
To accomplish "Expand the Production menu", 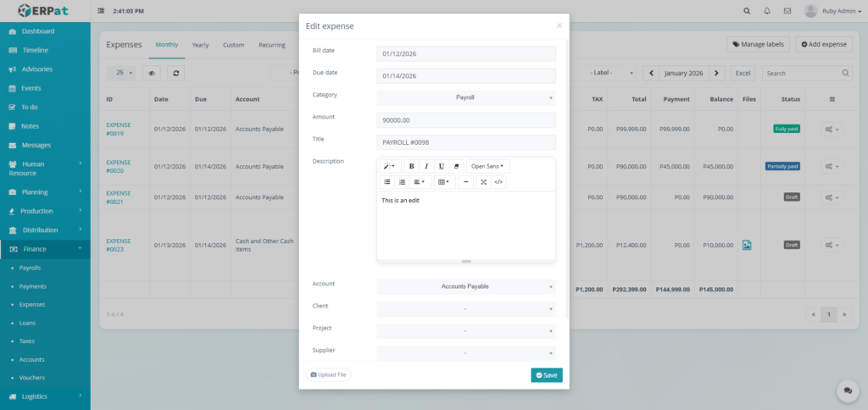I will pos(46,211).
